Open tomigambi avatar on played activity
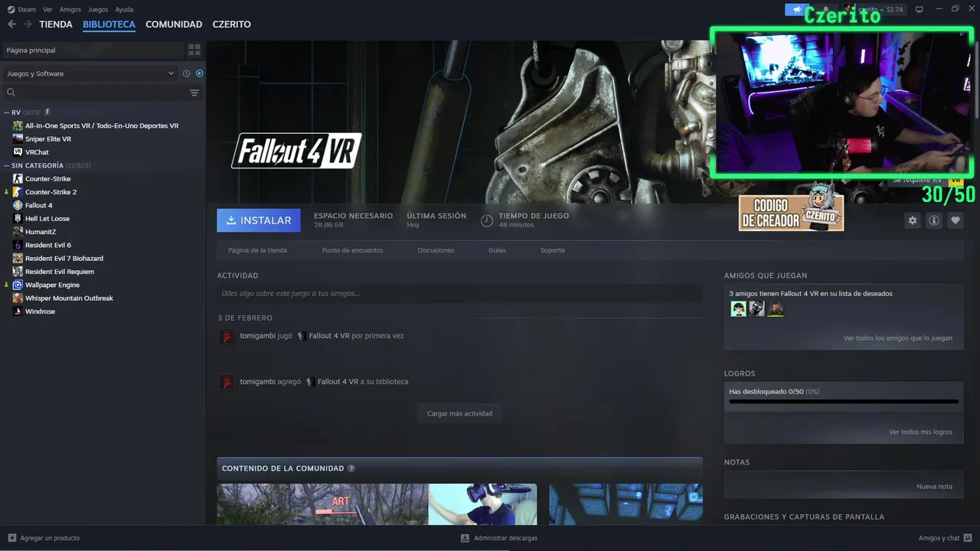 point(227,336)
